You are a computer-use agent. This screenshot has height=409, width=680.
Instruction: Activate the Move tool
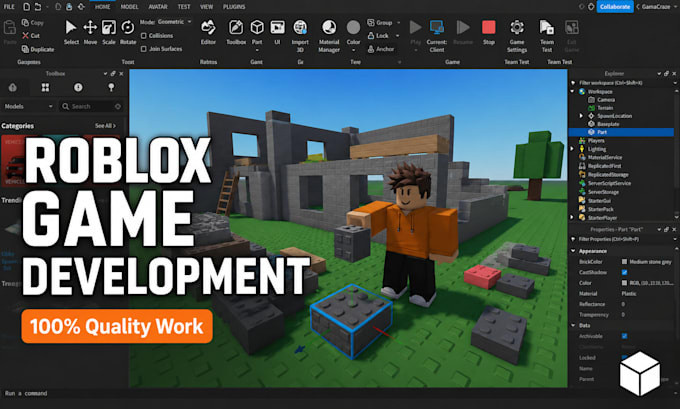90,32
